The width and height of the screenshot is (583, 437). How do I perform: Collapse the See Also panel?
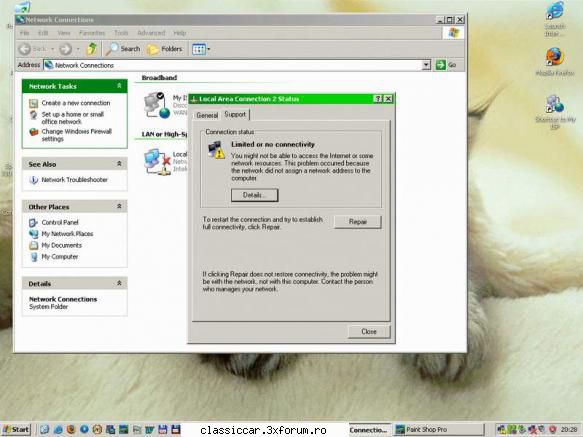[x=119, y=164]
